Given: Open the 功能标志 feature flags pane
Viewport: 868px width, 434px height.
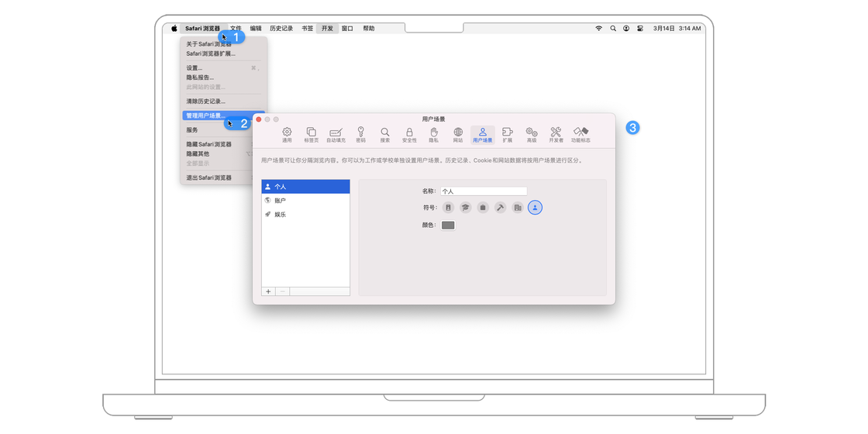Looking at the screenshot, I should [x=580, y=135].
